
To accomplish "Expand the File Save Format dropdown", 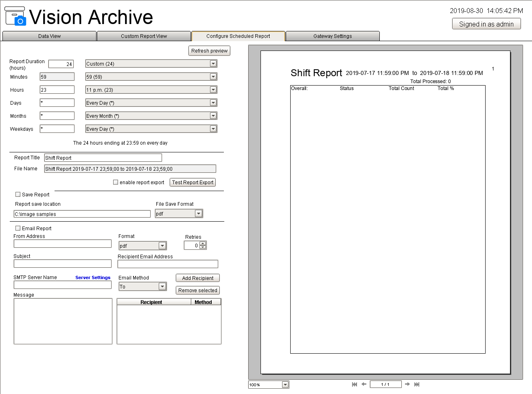I will [x=199, y=214].
